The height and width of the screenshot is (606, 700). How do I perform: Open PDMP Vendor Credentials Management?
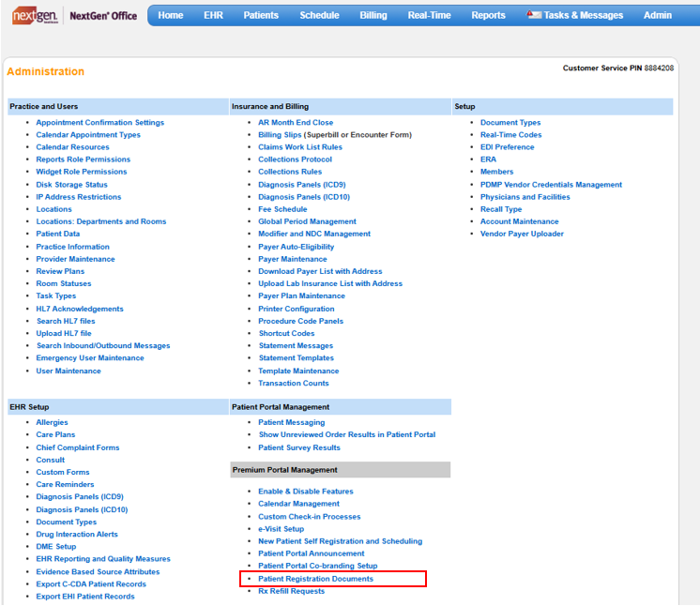[551, 185]
